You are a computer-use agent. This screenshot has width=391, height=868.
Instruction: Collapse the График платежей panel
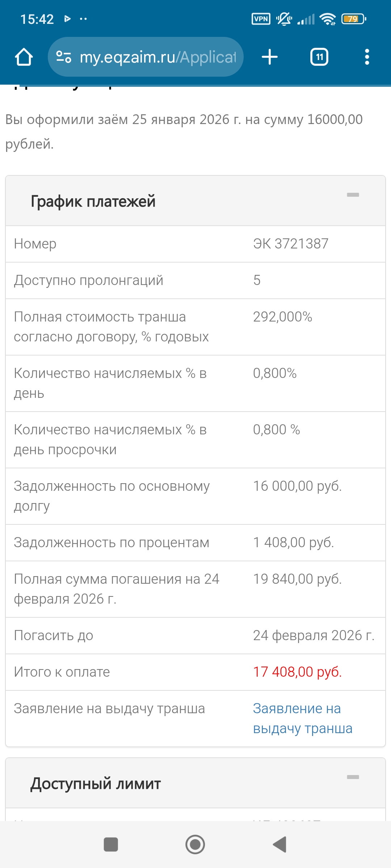pyautogui.click(x=353, y=195)
